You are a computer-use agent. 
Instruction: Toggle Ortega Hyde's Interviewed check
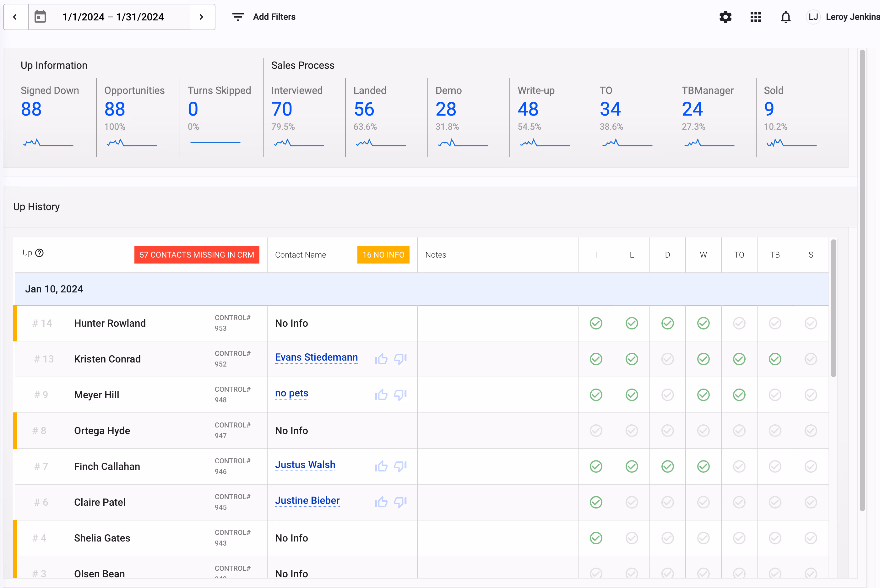tap(596, 431)
